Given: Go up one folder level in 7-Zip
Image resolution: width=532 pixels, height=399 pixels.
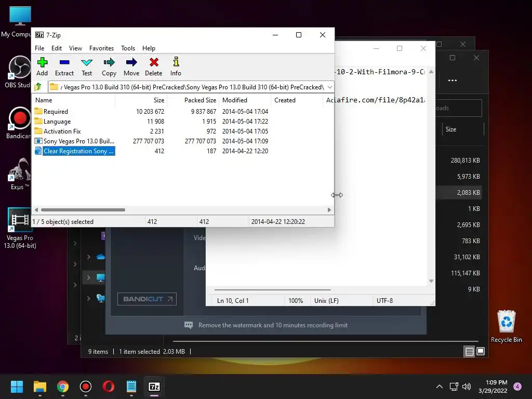Looking at the screenshot, I should [x=38, y=87].
